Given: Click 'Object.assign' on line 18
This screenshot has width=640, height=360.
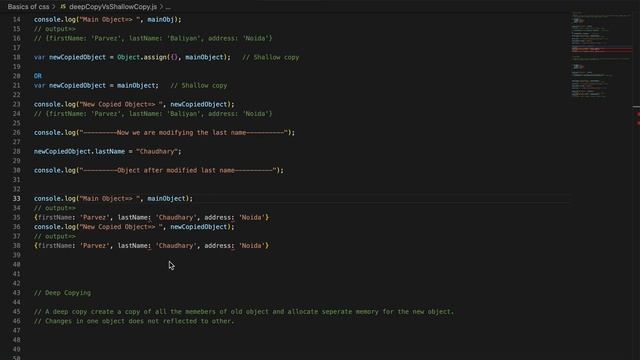Looking at the screenshot, I should coord(142,57).
